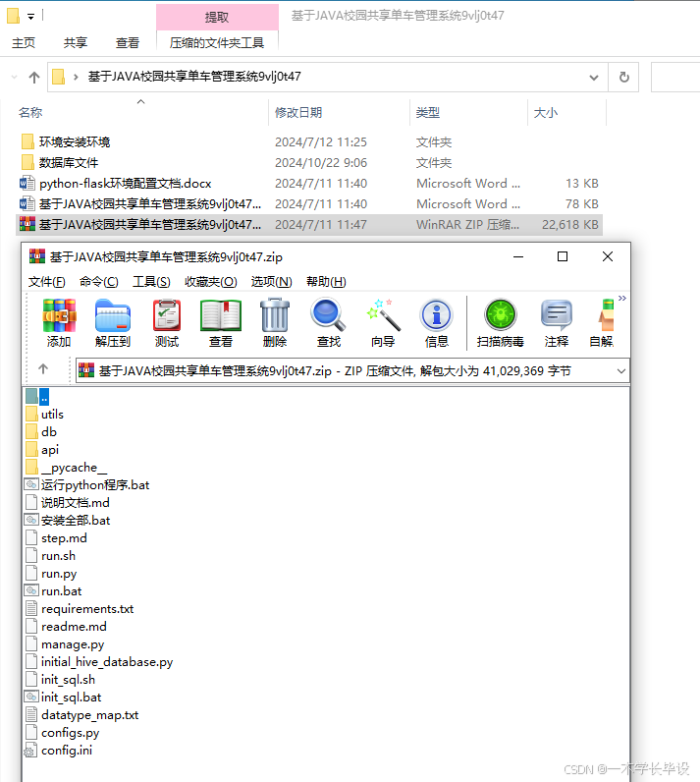Image resolution: width=700 pixels, height=782 pixels.
Task: Open the Commands (命令) menu
Action: click(98, 282)
